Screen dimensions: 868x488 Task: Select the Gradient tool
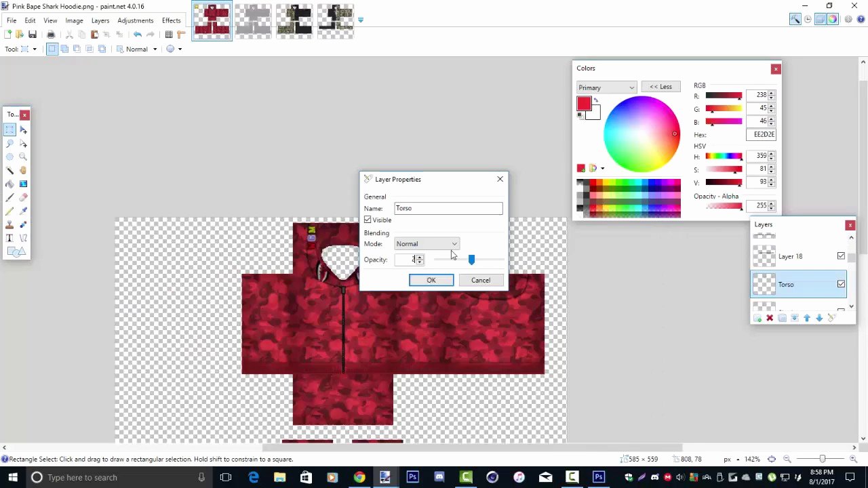coord(23,184)
